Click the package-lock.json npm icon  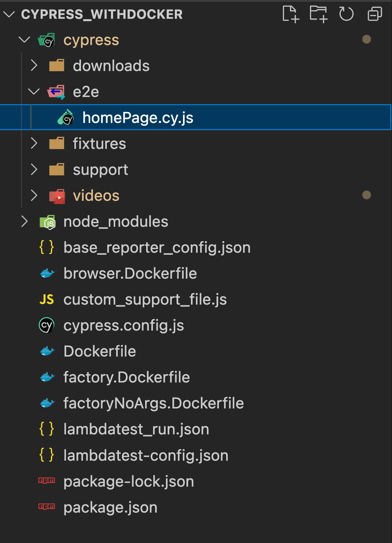[47, 481]
